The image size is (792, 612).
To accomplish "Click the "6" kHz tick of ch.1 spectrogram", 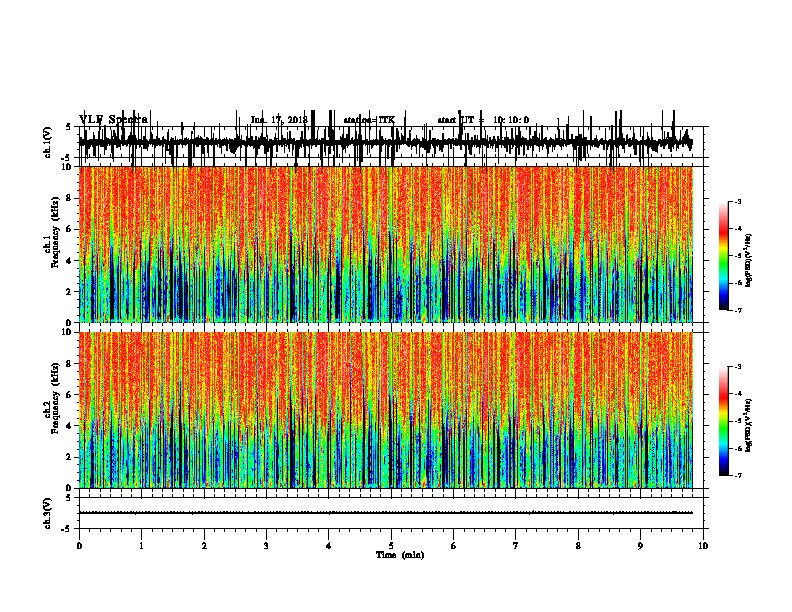I will pos(70,229).
